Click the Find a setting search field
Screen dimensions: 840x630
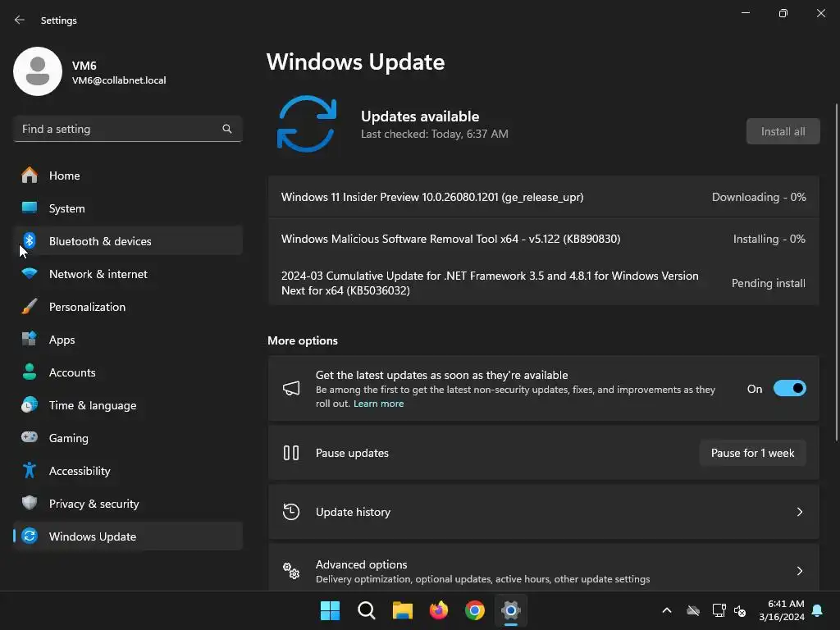(x=127, y=129)
